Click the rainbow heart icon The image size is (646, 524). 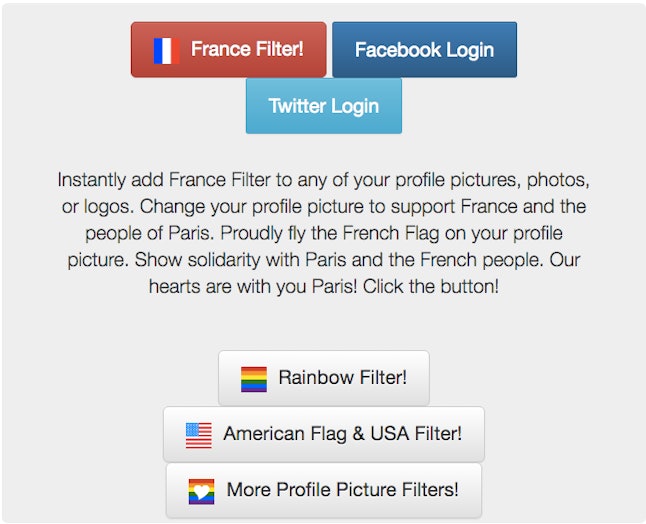[201, 491]
